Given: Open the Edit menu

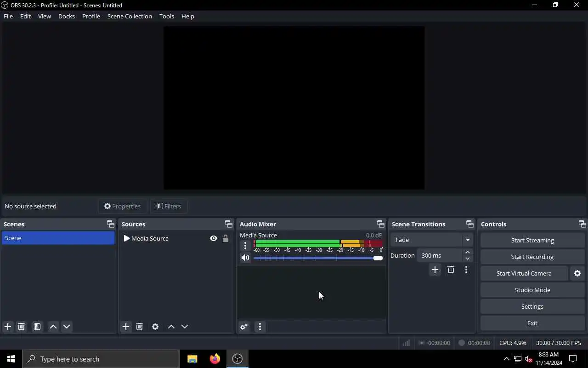Looking at the screenshot, I should 25,16.
